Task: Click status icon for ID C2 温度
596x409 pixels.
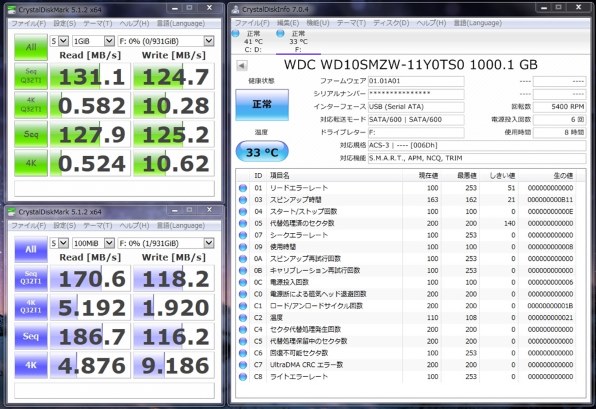Action: (243, 317)
